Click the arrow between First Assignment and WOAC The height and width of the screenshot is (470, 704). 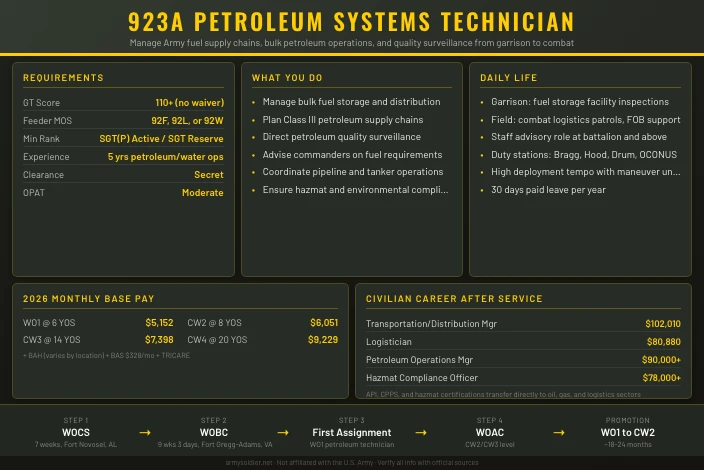421,433
